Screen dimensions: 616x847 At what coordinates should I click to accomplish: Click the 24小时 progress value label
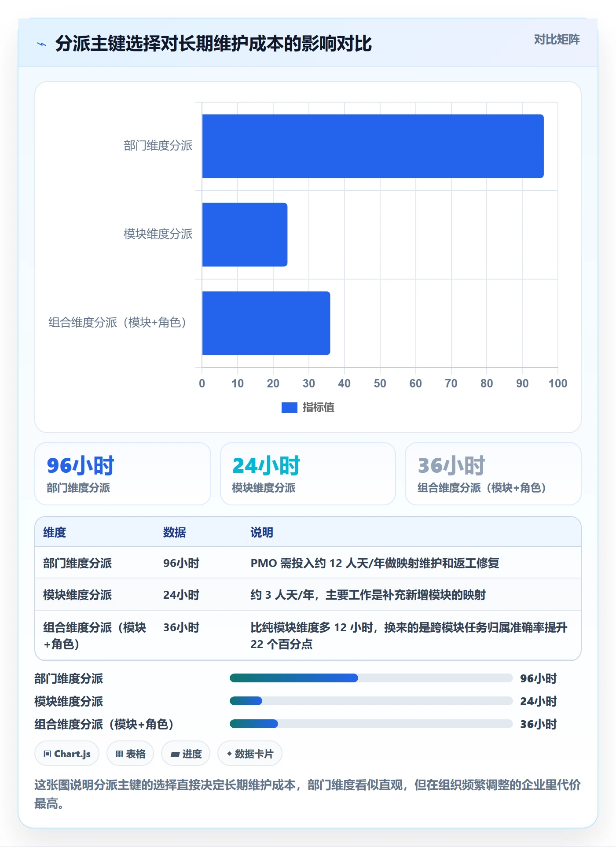(539, 701)
